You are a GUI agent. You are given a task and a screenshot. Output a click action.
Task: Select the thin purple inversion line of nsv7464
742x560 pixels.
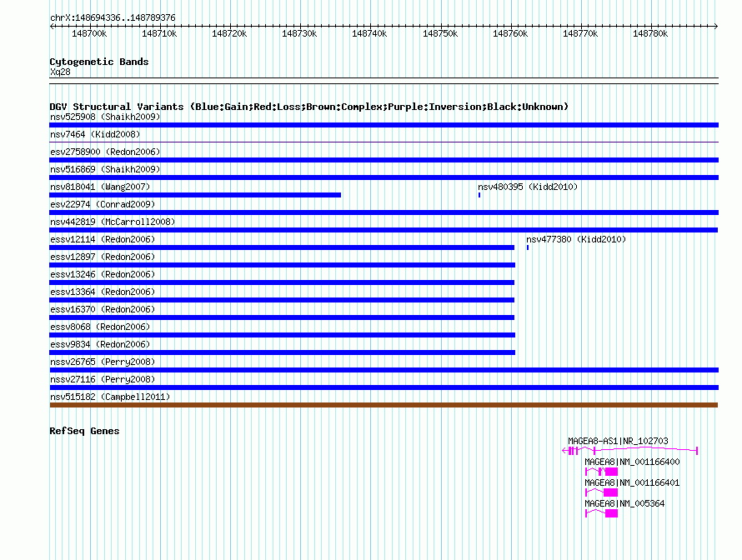point(384,142)
